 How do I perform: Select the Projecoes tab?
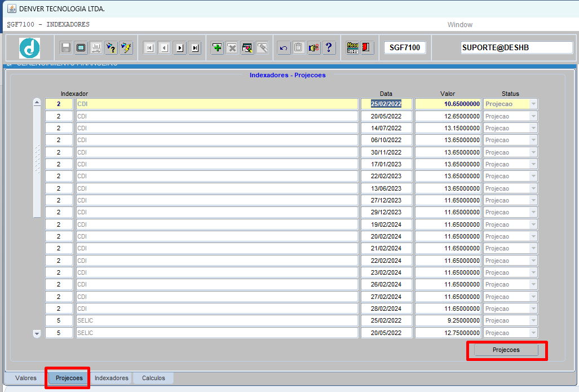pyautogui.click(x=69, y=378)
